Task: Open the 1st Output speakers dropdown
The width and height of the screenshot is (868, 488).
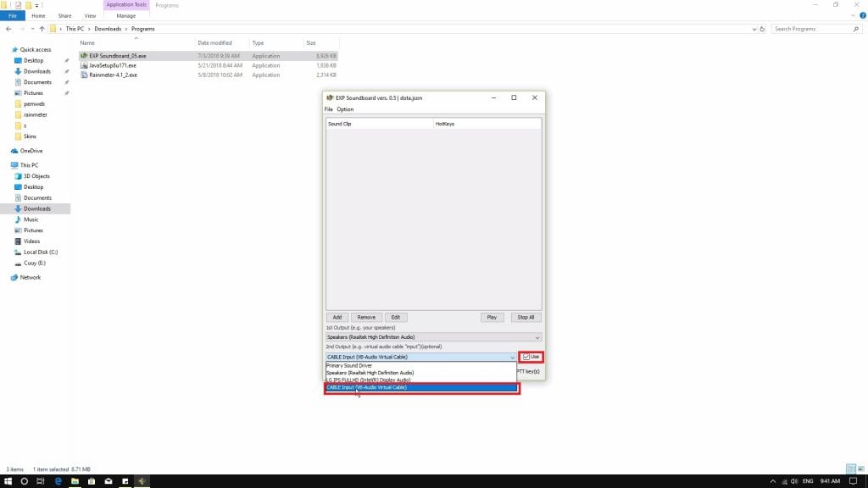Action: coord(433,337)
